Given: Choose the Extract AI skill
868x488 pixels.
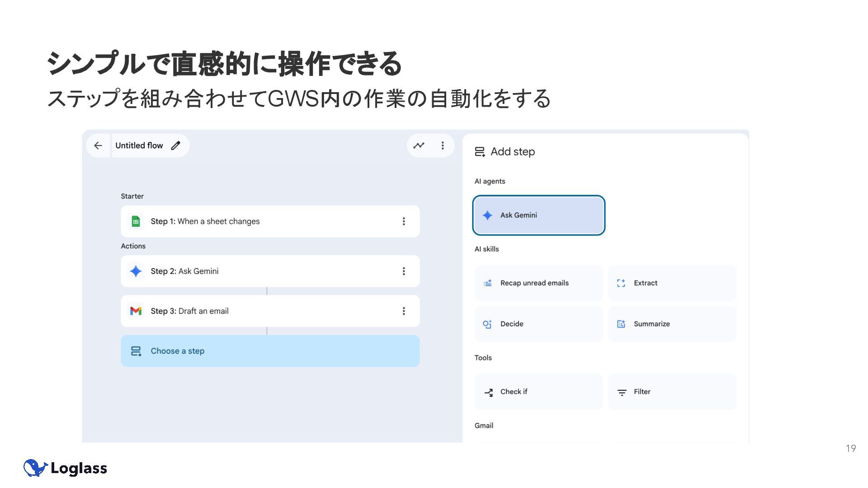Looking at the screenshot, I should tap(672, 283).
